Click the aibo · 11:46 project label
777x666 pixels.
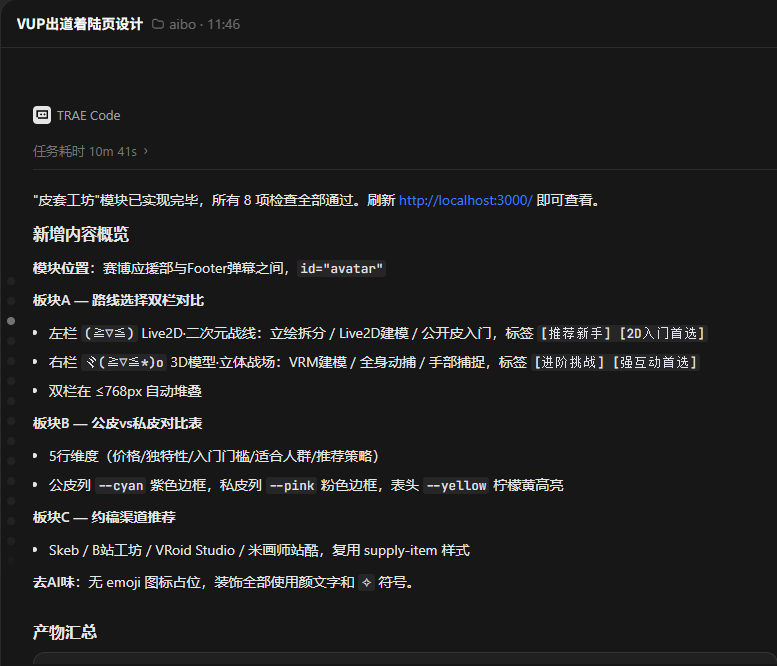point(204,24)
